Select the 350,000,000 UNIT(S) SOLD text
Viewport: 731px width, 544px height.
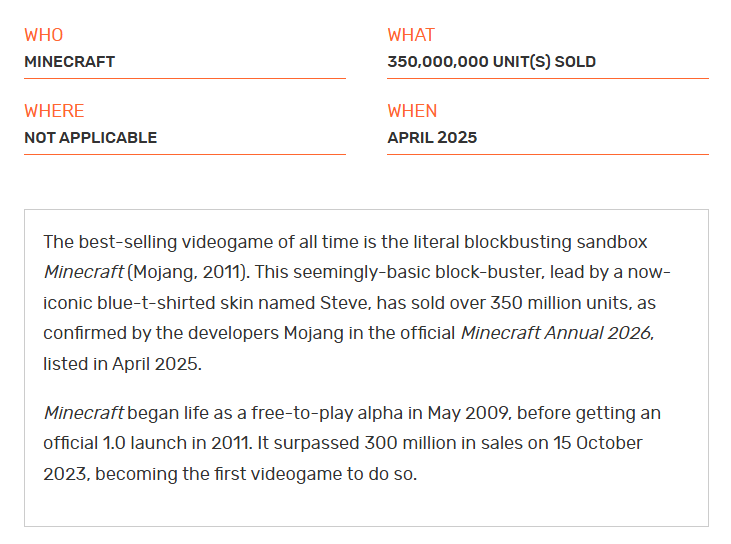point(491,62)
